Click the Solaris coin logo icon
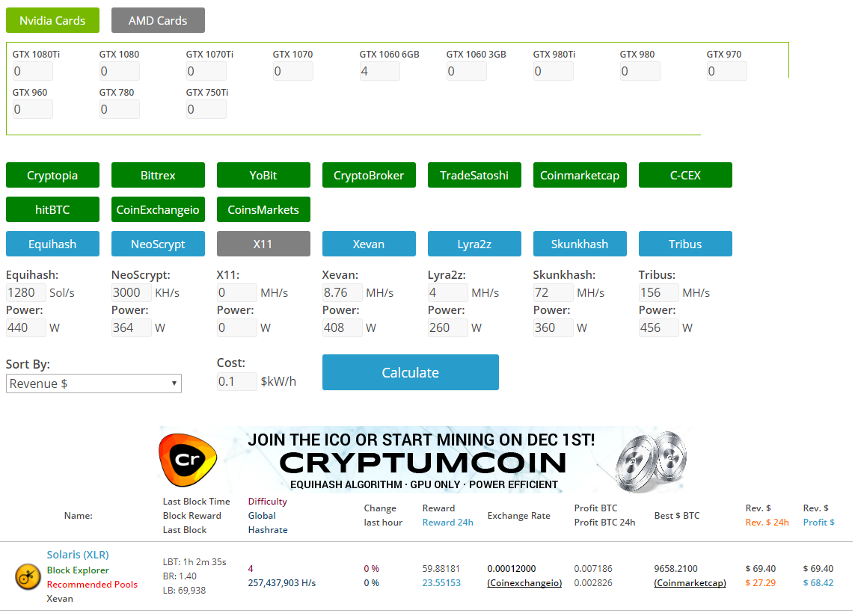 coord(28,576)
